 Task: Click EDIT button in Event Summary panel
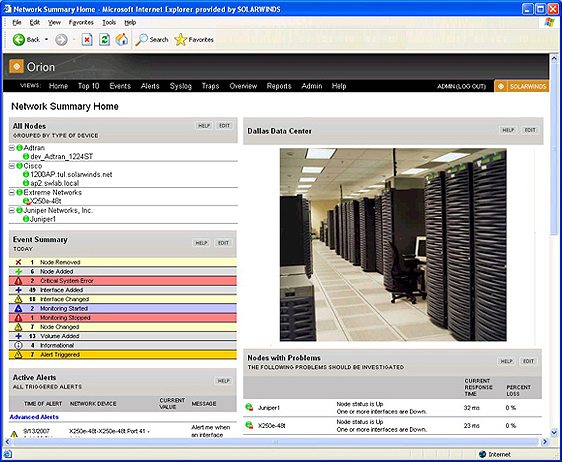click(223, 243)
